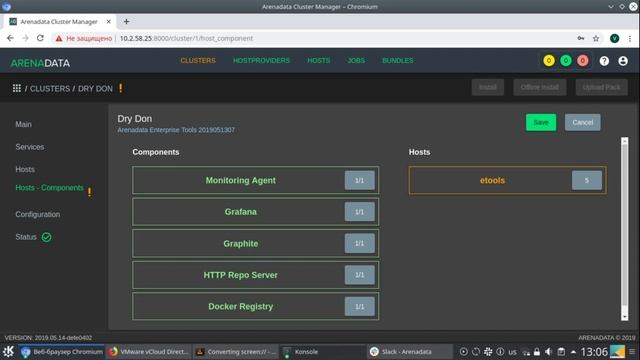The height and width of the screenshot is (360, 640).
Task: Click the saved password key icon
Action: pos(580,38)
